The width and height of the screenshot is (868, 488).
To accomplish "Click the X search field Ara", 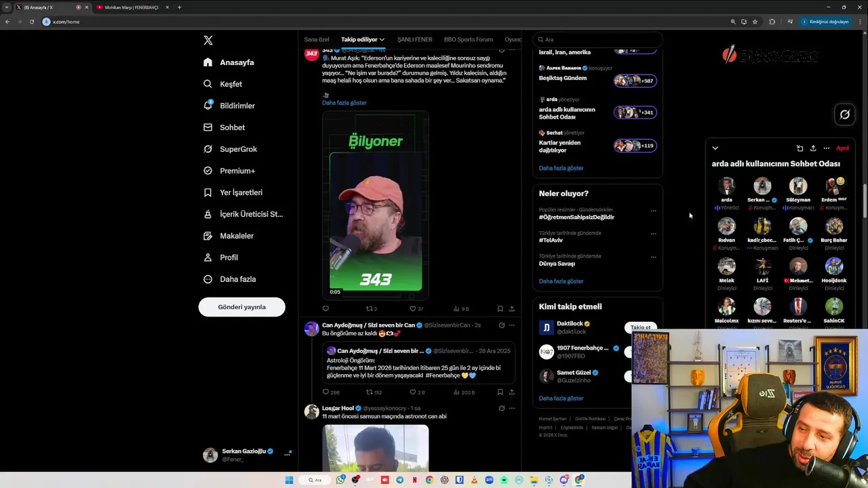I will (597, 39).
